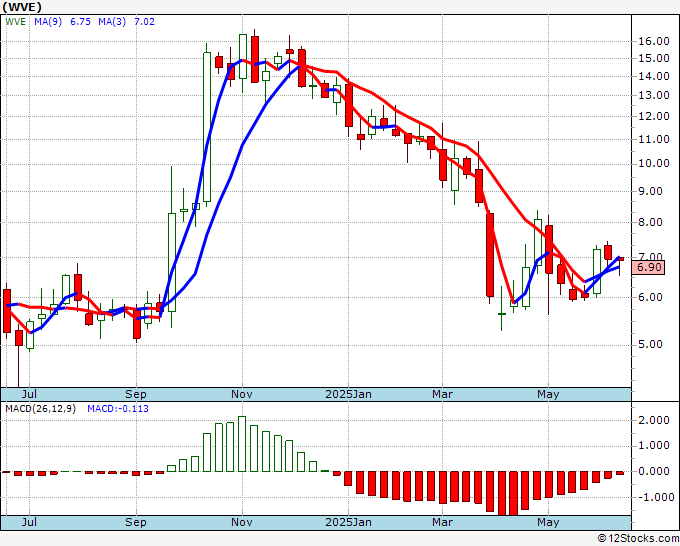
Task: Click the MA(9) legend label
Action: pyautogui.click(x=48, y=22)
